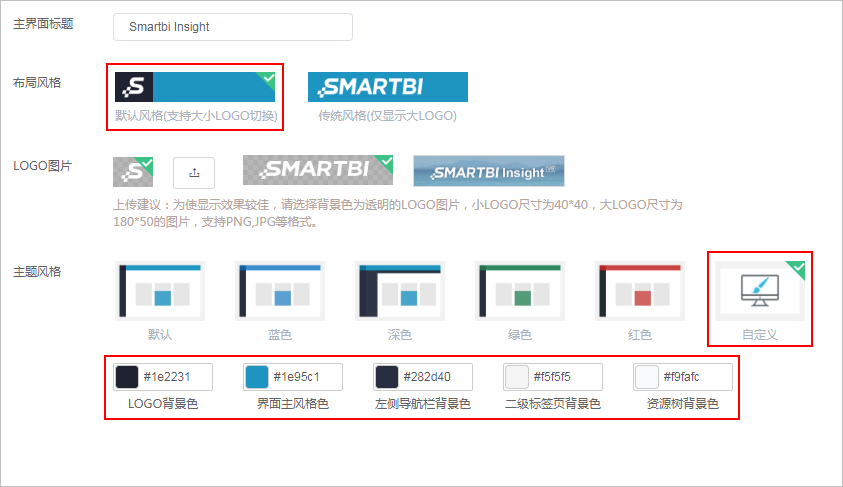Open the LOGO背景色 color swatch

pos(127,377)
